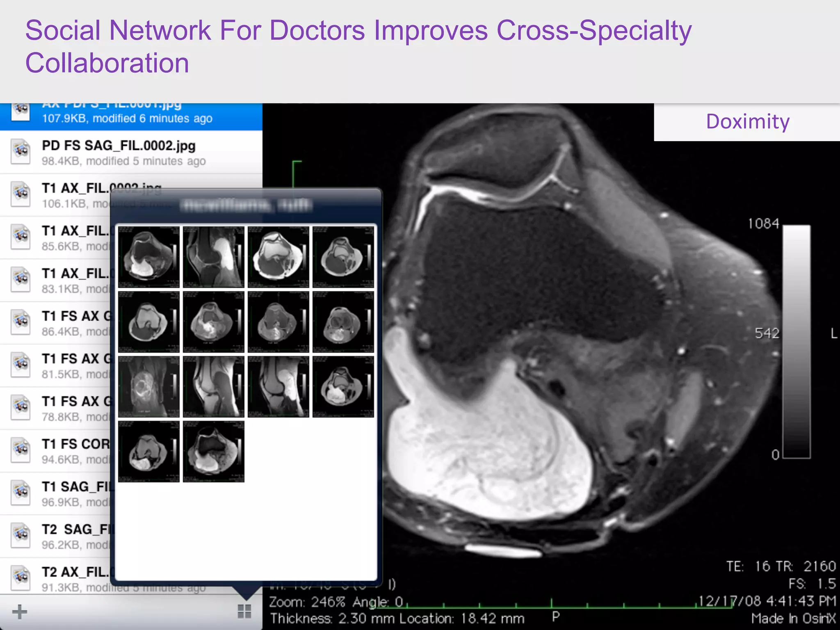Select fourth thumbnail in top row
This screenshot has width=840, height=630.
tap(343, 257)
